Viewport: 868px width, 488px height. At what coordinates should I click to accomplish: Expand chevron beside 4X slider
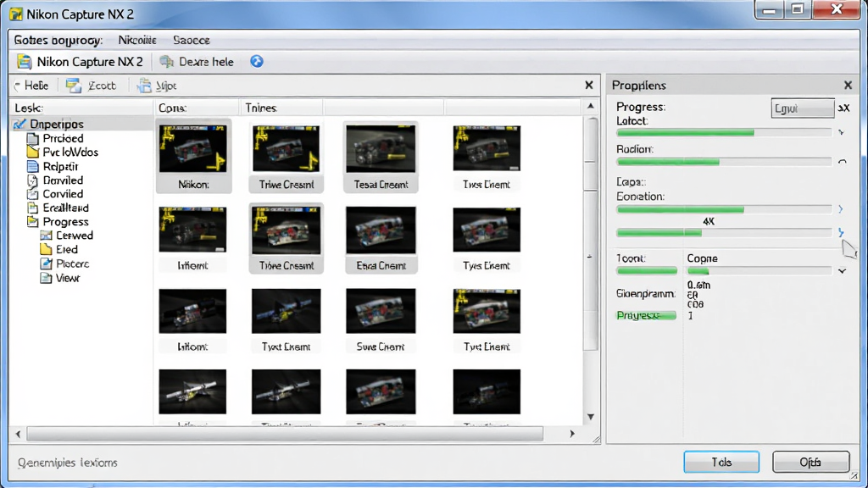(x=841, y=232)
